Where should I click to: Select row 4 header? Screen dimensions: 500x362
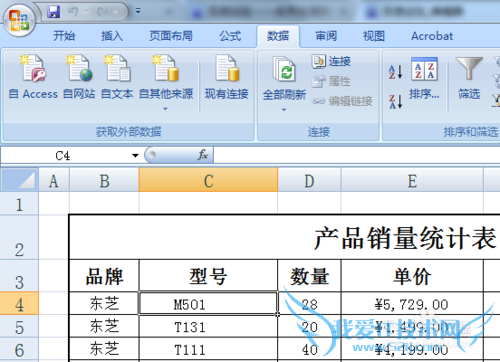pos(19,303)
